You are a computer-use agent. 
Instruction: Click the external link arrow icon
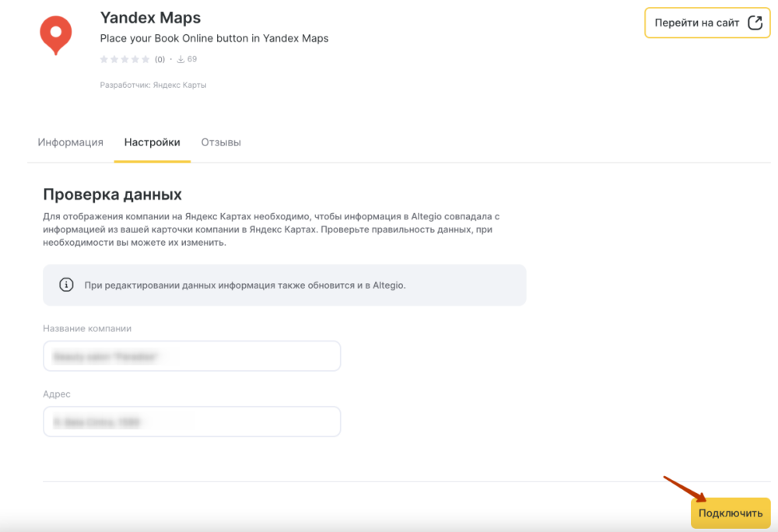tap(755, 23)
